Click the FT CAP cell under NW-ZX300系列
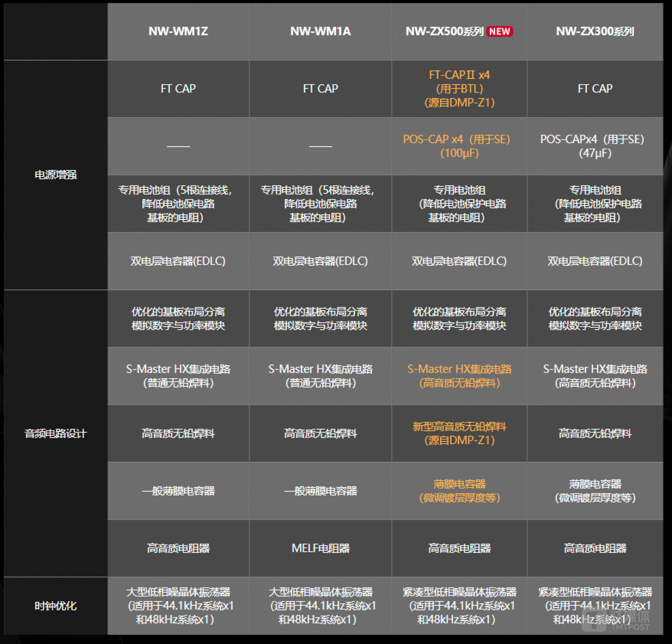Viewport: 672px width, 644px height. coord(595,89)
